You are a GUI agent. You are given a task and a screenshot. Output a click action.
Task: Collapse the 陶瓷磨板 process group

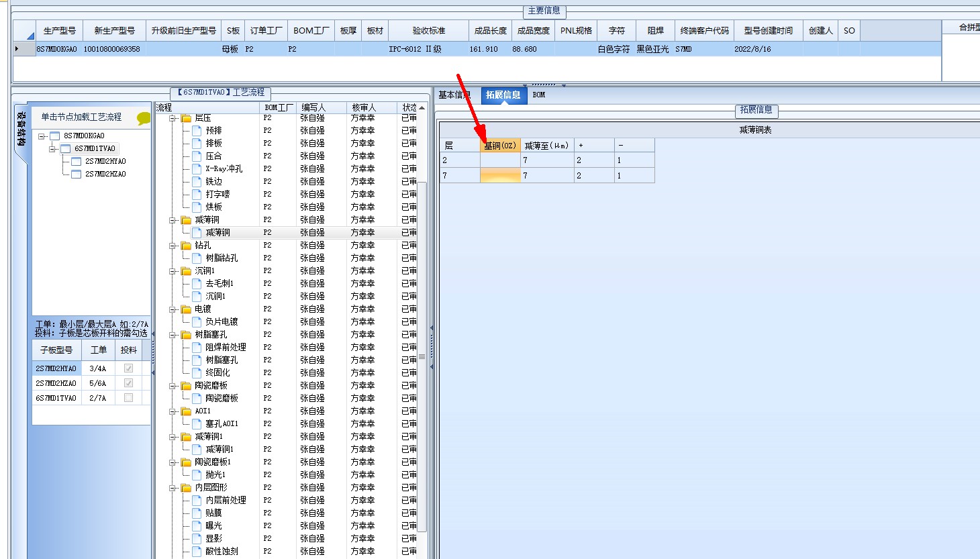[173, 385]
